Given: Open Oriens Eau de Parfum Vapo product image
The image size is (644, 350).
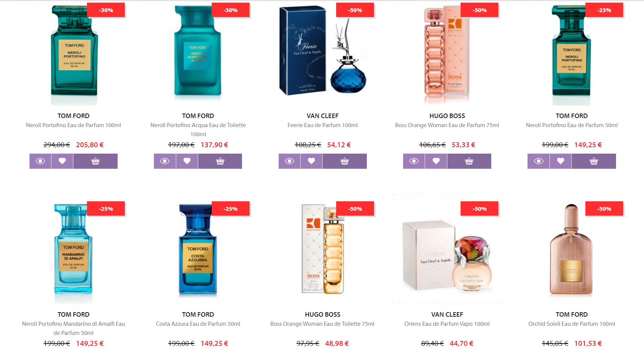Looking at the screenshot, I should 447,249.
